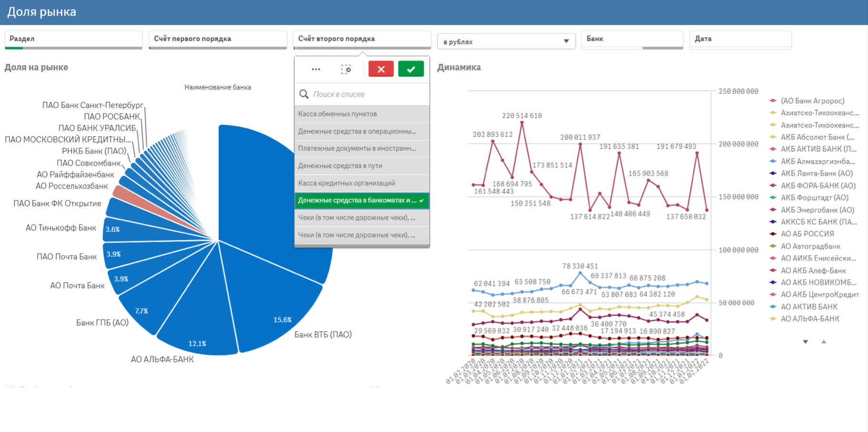The height and width of the screenshot is (432, 868).
Task: Click 'ПАО Совкомбанк' pie label
Action: point(89,163)
